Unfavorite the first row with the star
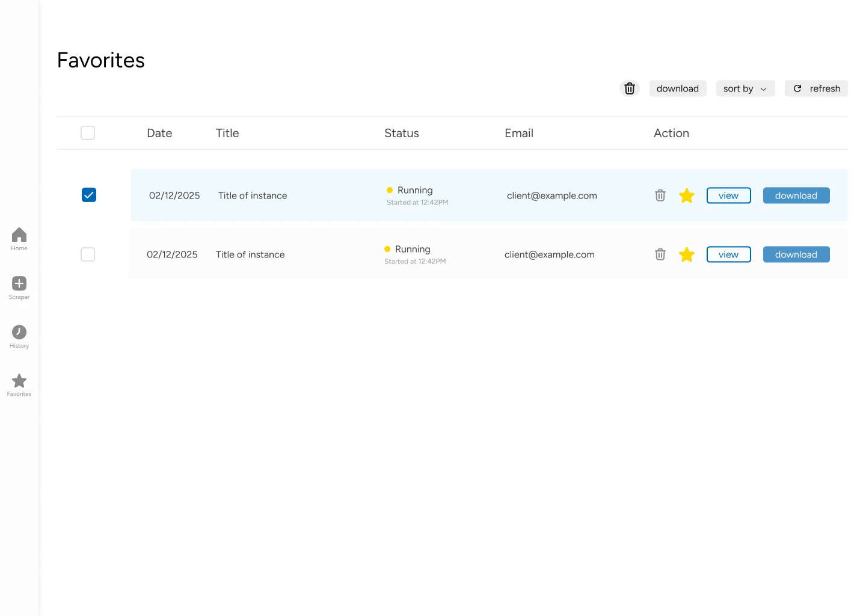The height and width of the screenshot is (616, 866). 687,196
